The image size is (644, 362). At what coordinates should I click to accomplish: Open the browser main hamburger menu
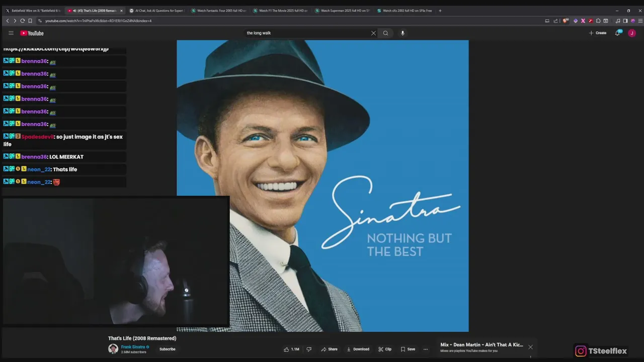point(639,21)
